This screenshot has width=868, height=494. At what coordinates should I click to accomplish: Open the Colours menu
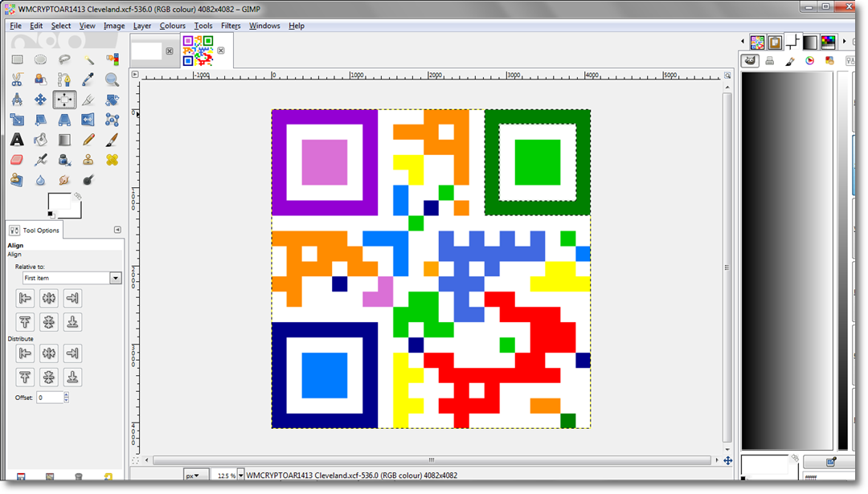(x=173, y=26)
